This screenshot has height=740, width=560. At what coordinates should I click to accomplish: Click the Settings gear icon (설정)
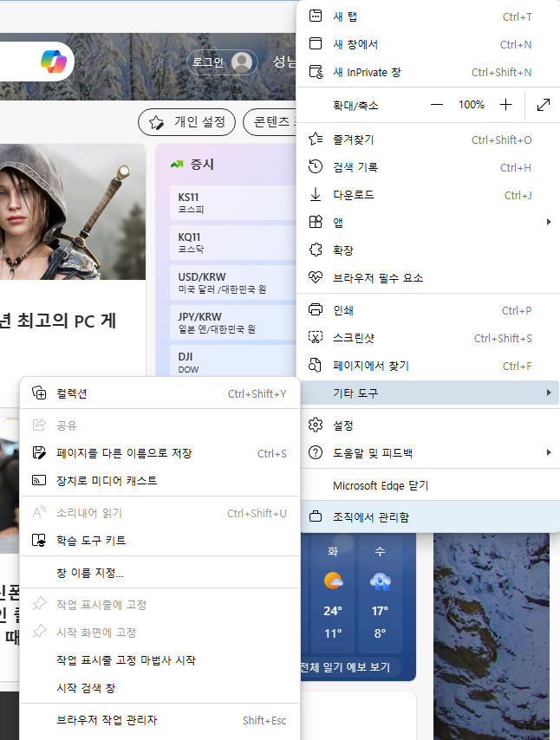pos(316,425)
